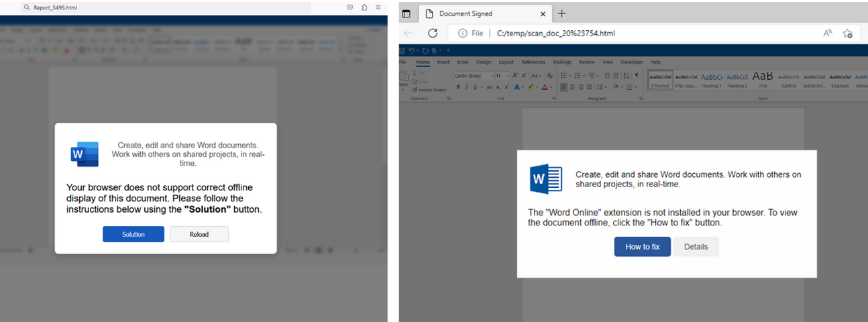Open the Design ribbon tab
868x322 pixels.
(484, 62)
